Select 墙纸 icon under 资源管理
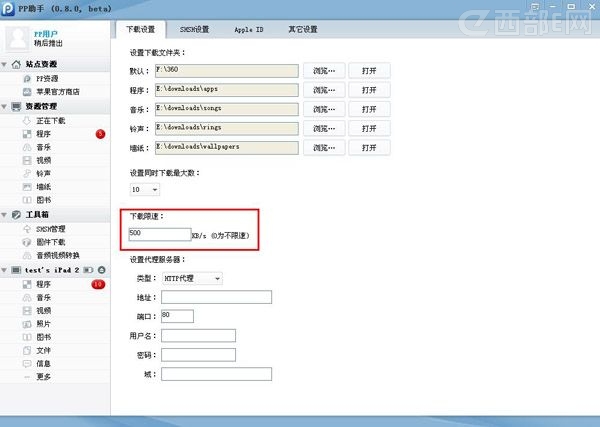Image resolution: width=600 pixels, height=427 pixels. click(27, 187)
